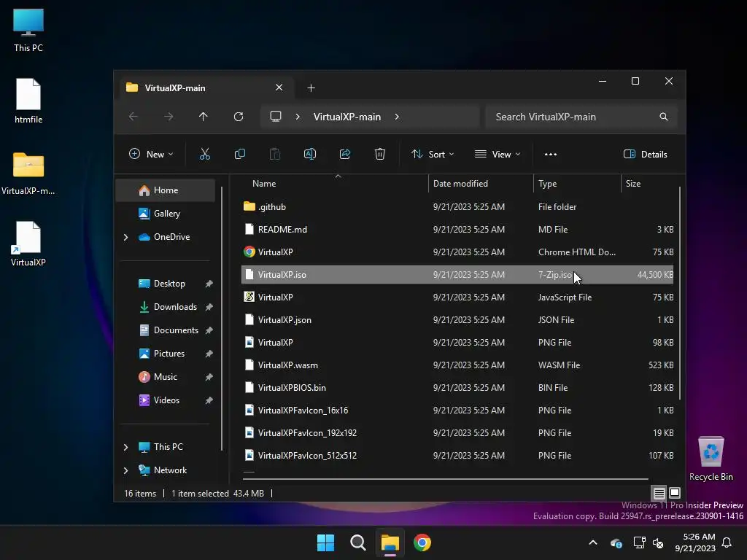Select Home in navigation pane
Viewport: 747px width, 560px height.
point(166,190)
